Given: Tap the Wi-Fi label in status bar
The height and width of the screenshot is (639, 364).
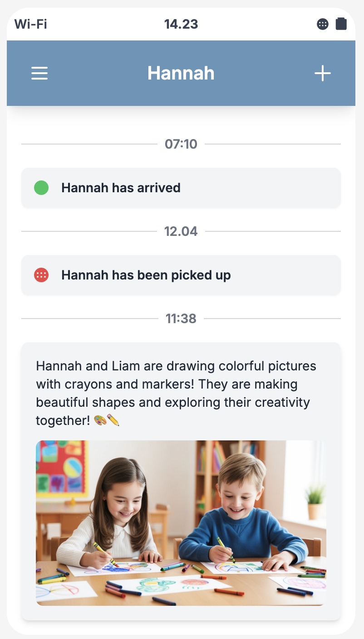Looking at the screenshot, I should (31, 24).
